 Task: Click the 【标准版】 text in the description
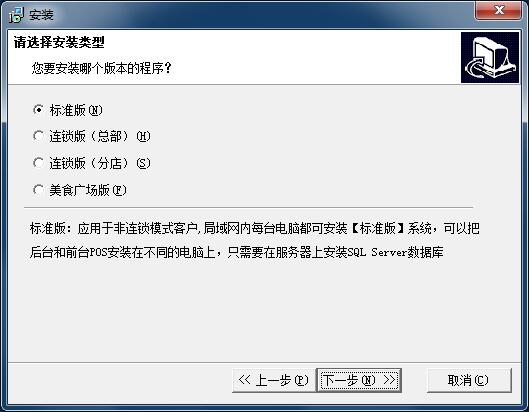pyautogui.click(x=377, y=228)
